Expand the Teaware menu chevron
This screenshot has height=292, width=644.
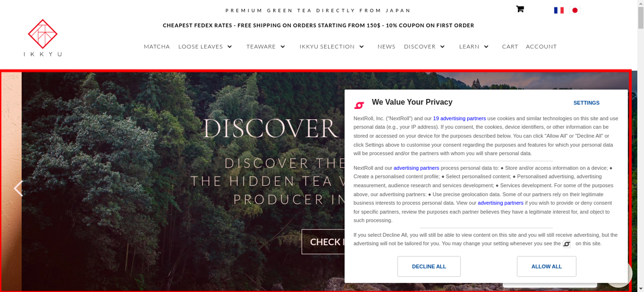point(283,47)
